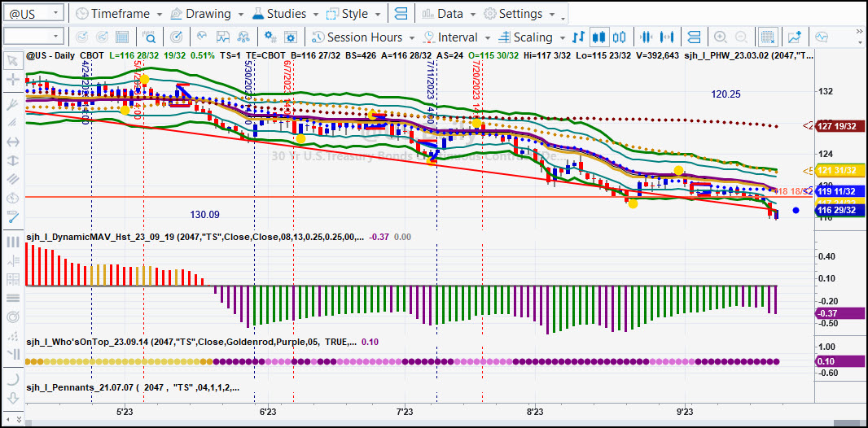Click the zoom out magnifier icon
The width and height of the screenshot is (868, 428).
[x=741, y=37]
